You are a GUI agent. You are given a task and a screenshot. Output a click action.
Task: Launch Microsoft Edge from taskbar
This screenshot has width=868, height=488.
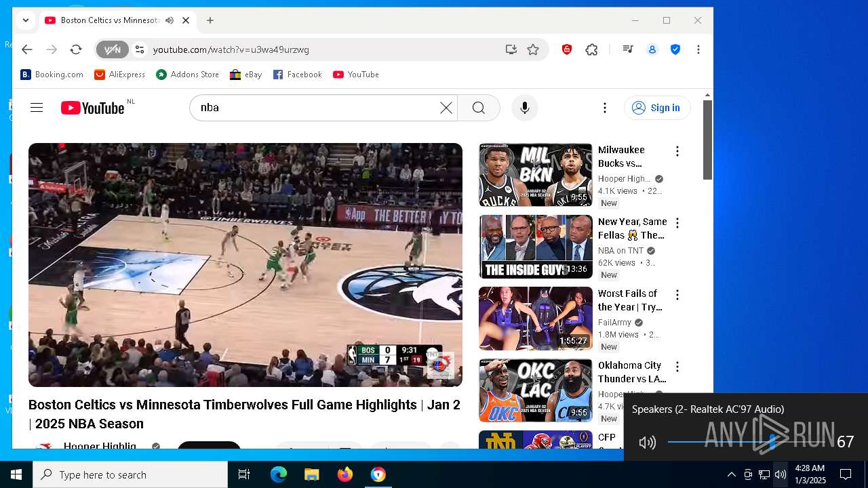[x=279, y=474]
